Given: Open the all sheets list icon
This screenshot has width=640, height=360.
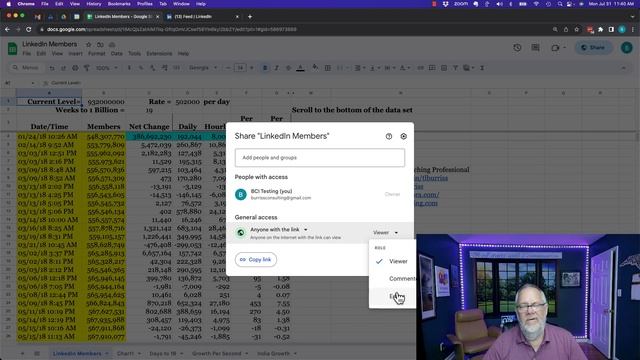Looking at the screenshot, I should (37, 353).
